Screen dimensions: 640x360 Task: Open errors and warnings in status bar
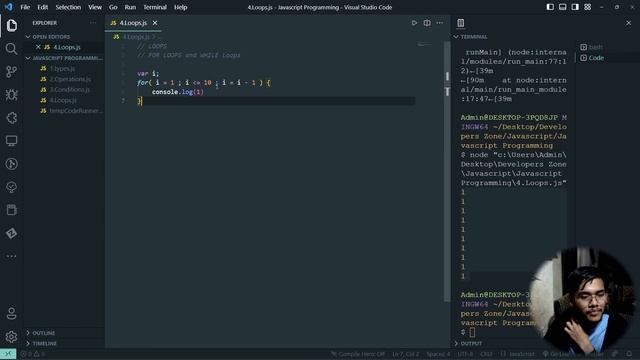coord(33,354)
